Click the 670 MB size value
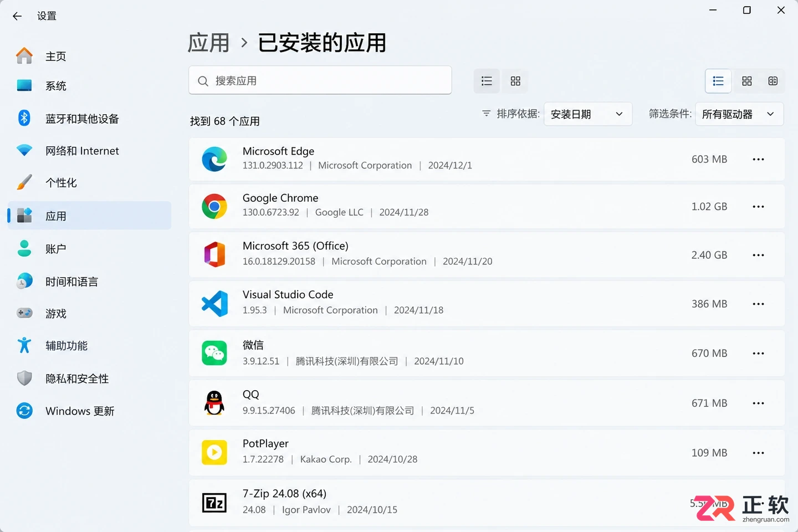This screenshot has height=532, width=798. point(709,354)
